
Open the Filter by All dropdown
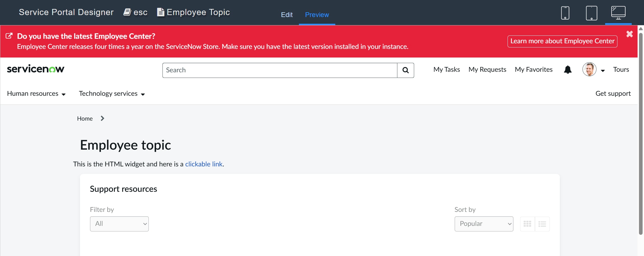[119, 224]
